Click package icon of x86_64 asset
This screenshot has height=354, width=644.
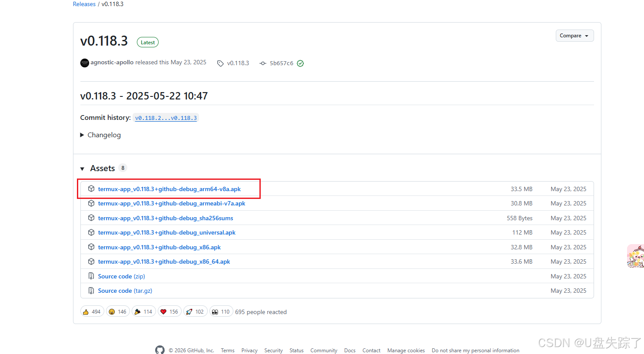click(x=91, y=261)
